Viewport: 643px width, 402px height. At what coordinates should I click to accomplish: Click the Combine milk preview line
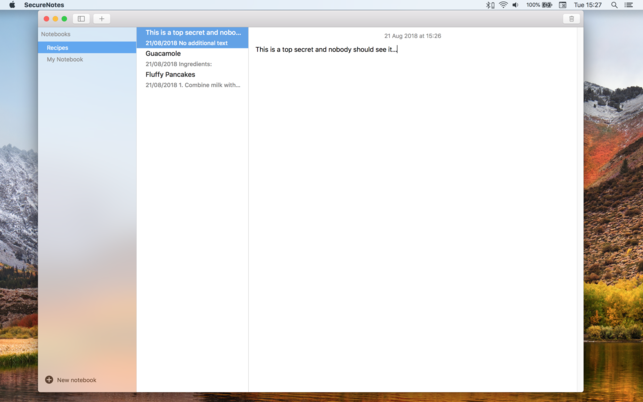tap(193, 85)
